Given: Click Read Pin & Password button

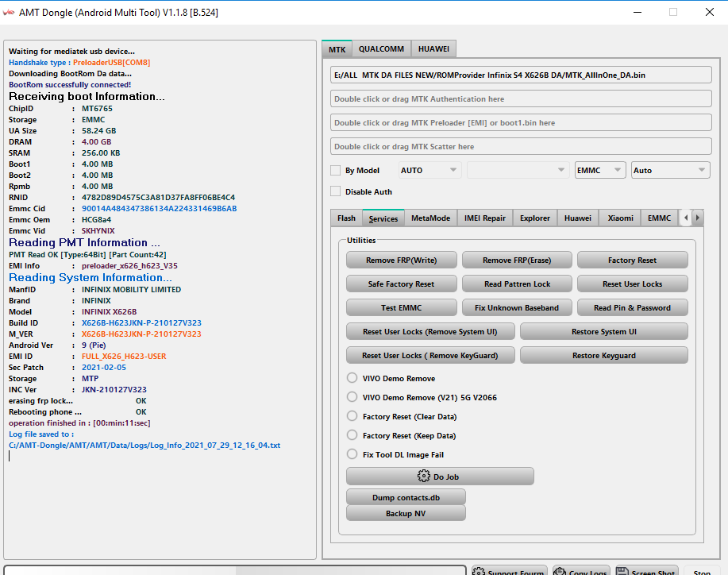Looking at the screenshot, I should pos(633,307).
